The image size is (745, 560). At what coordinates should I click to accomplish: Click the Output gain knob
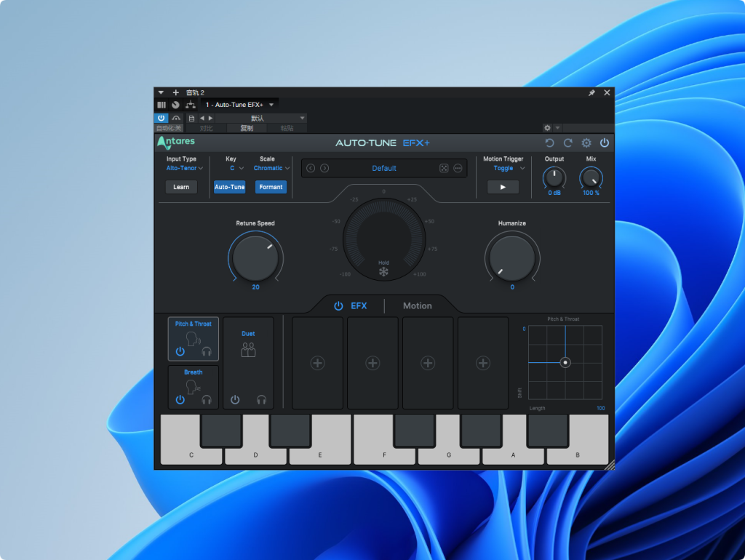click(x=554, y=177)
